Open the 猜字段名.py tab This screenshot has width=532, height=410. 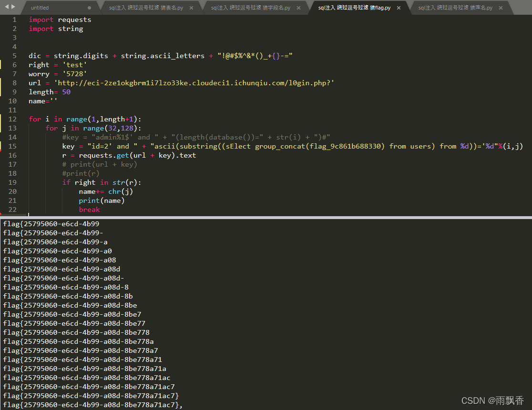[x=250, y=8]
